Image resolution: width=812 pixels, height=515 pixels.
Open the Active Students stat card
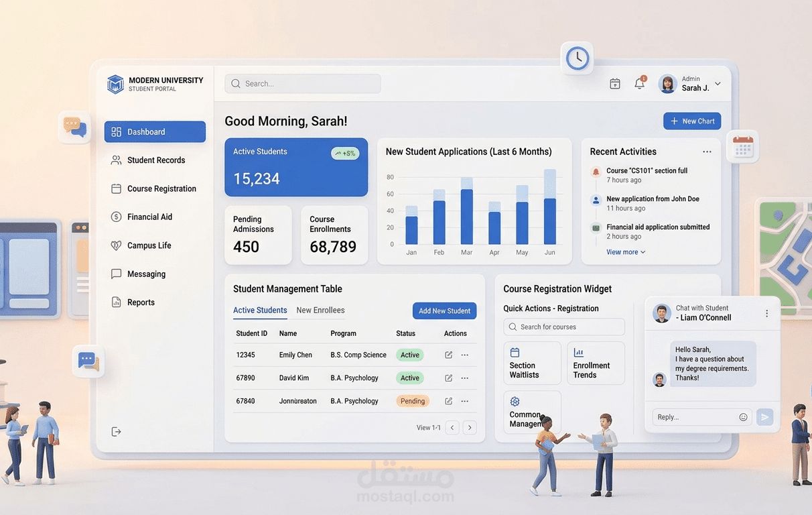[x=296, y=167]
